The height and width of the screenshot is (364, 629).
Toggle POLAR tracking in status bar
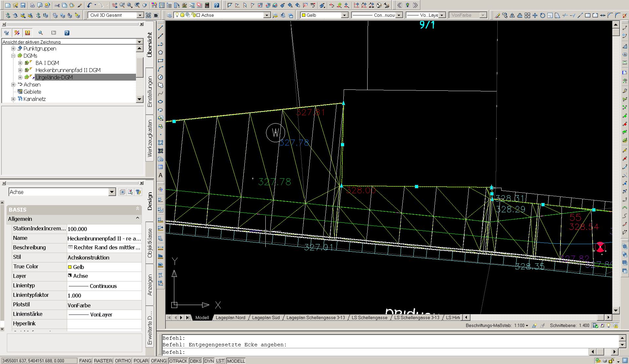pos(141,361)
